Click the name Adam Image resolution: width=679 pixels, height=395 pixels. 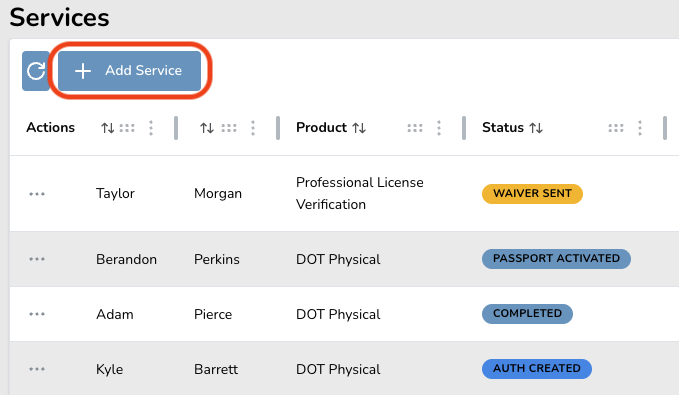(115, 314)
